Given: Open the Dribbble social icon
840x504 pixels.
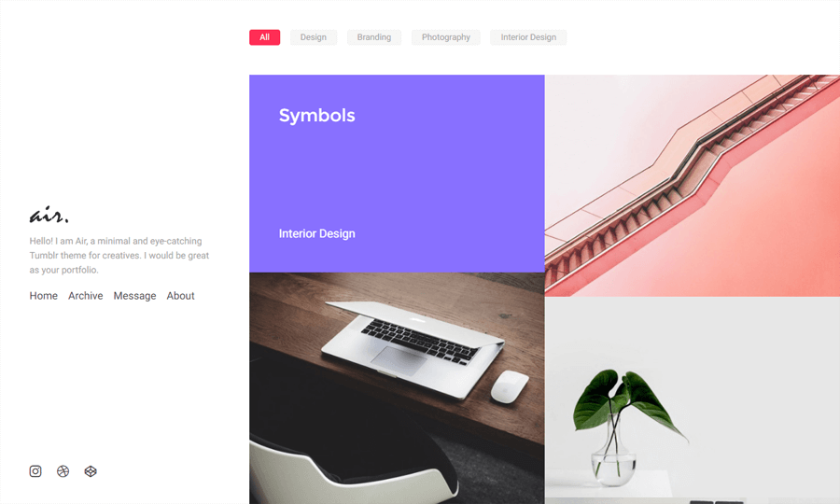Looking at the screenshot, I should pyautogui.click(x=63, y=471).
